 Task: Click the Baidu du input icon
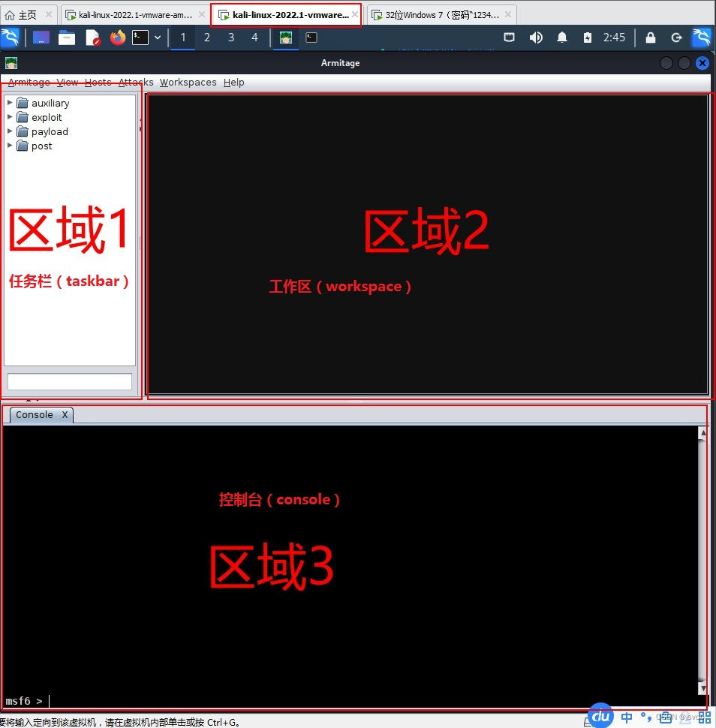[601, 715]
